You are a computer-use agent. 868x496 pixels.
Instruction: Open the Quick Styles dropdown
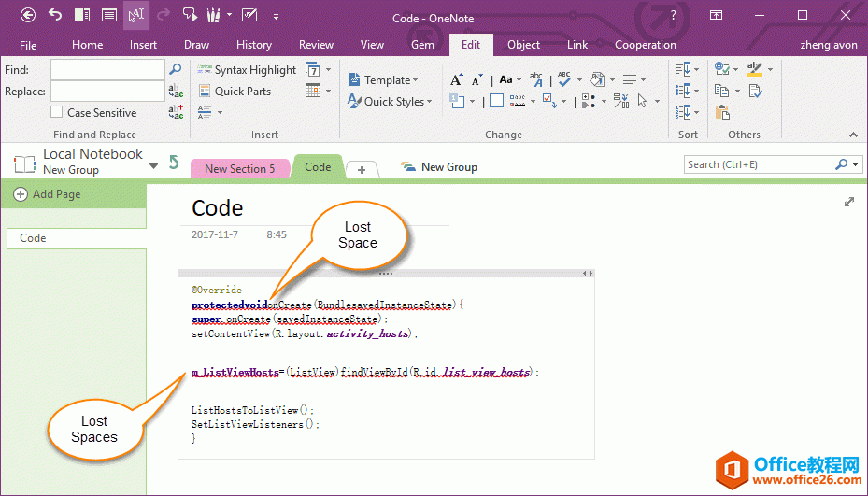(x=390, y=101)
